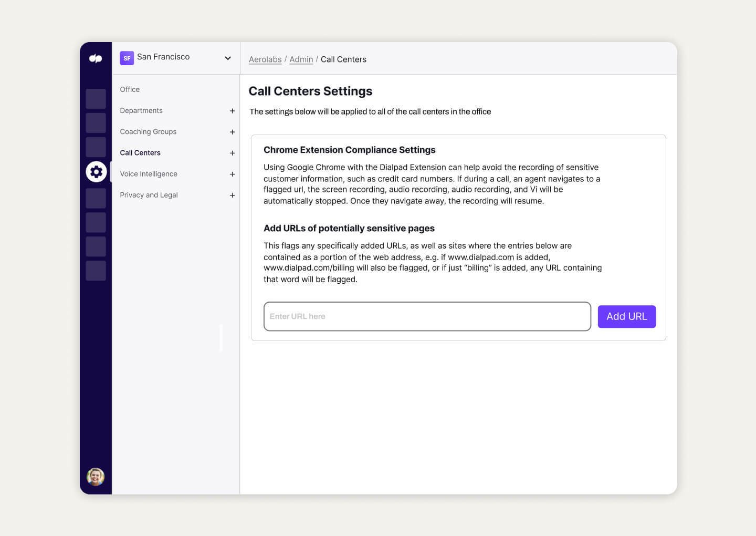Click the Enter URL here input field
Image resolution: width=756 pixels, height=536 pixels.
tap(427, 316)
